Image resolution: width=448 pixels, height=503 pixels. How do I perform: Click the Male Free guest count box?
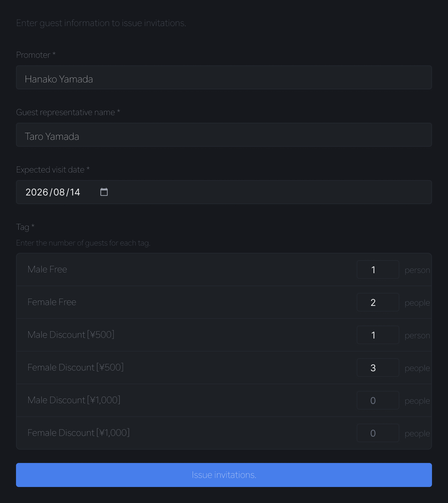coord(378,270)
